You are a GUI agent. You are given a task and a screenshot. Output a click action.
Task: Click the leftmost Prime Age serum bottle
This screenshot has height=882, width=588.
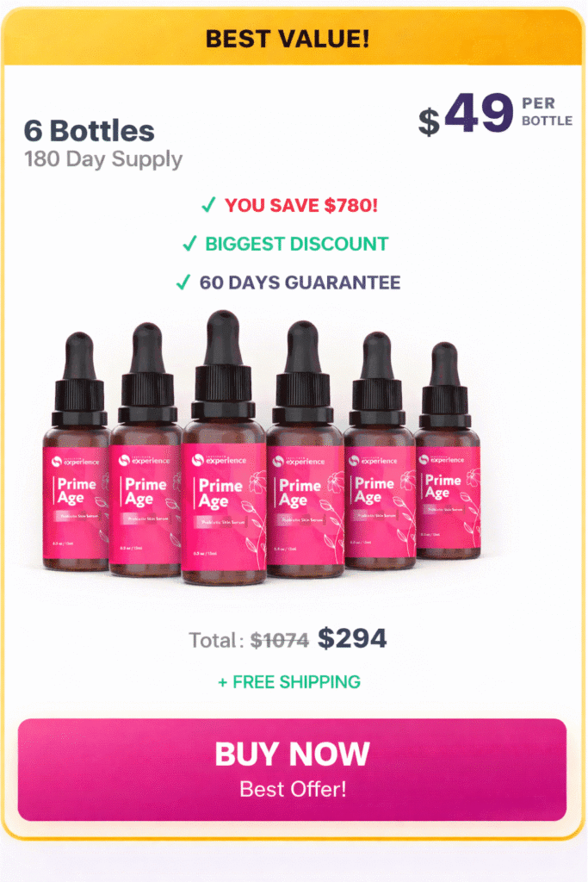coord(77,451)
